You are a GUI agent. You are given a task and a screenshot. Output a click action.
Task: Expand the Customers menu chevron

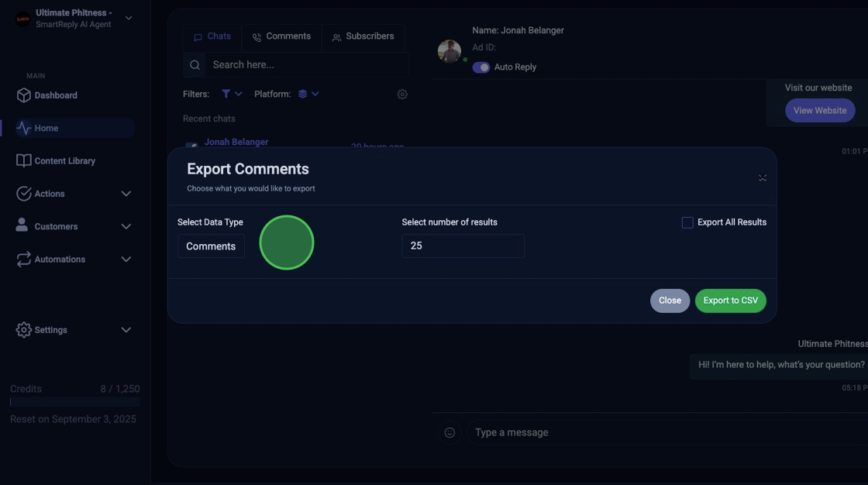[x=126, y=226]
